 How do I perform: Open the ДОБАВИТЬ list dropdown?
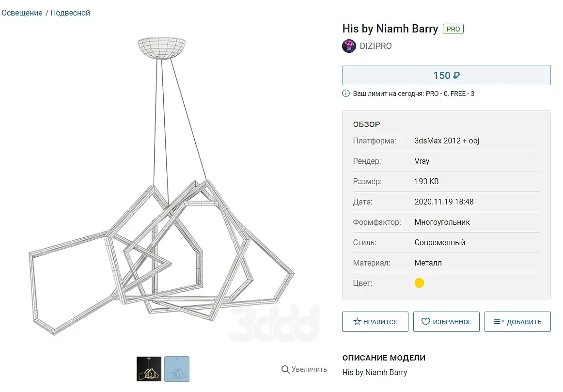pyautogui.click(x=517, y=322)
